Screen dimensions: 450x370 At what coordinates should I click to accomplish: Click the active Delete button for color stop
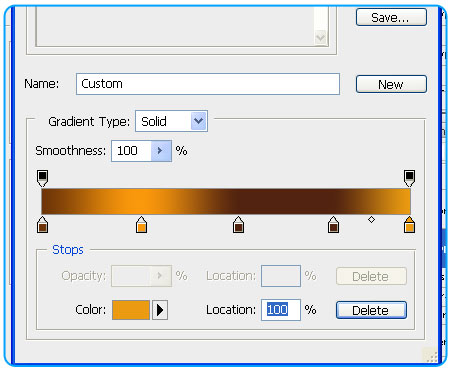(371, 310)
